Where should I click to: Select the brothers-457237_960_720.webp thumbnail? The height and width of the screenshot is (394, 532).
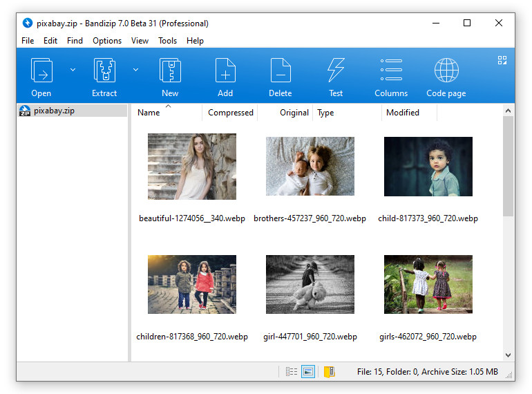tap(310, 166)
